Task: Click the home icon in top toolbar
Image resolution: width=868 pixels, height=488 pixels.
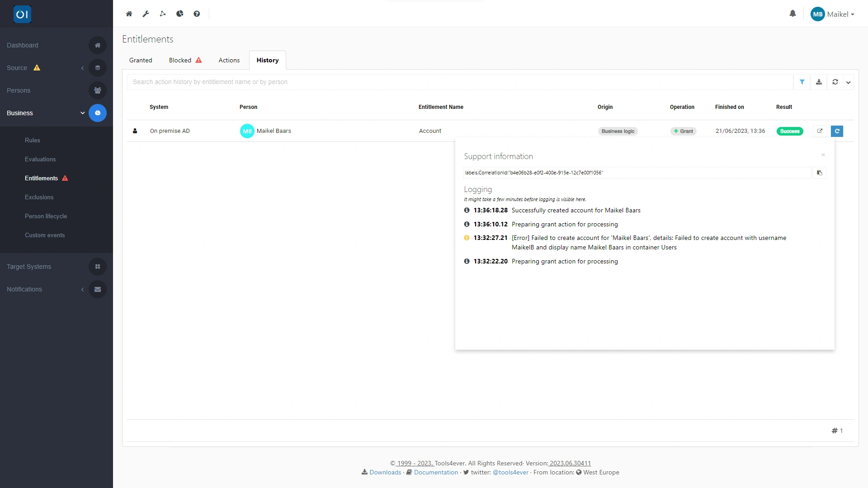Action: pyautogui.click(x=129, y=14)
